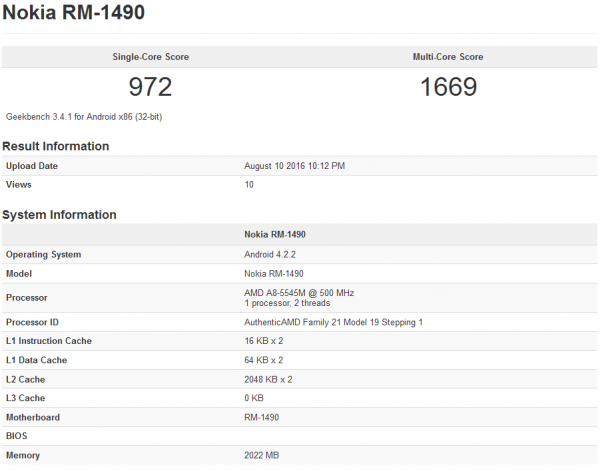Viewport: 600px width, 471px height.
Task: Click the Motherboard row label
Action: [x=33, y=418]
